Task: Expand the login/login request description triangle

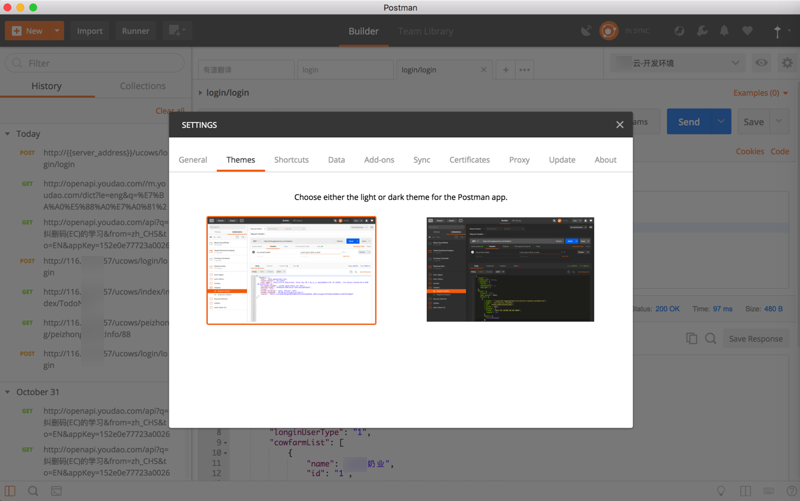Action: (200, 93)
